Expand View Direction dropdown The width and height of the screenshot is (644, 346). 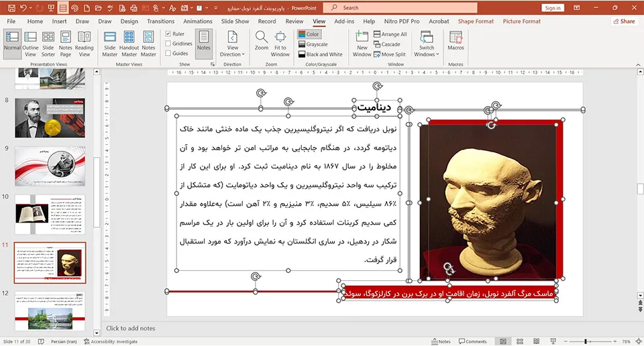tap(233, 44)
